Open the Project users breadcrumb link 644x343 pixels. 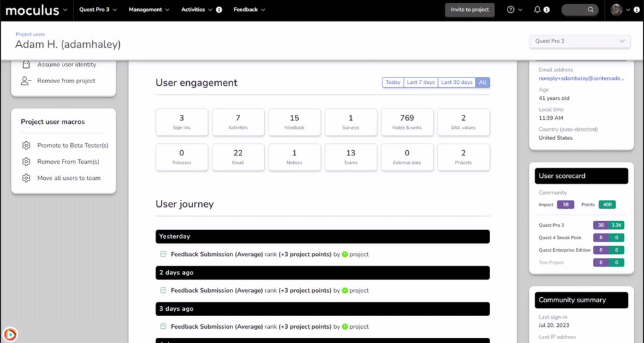click(x=30, y=34)
